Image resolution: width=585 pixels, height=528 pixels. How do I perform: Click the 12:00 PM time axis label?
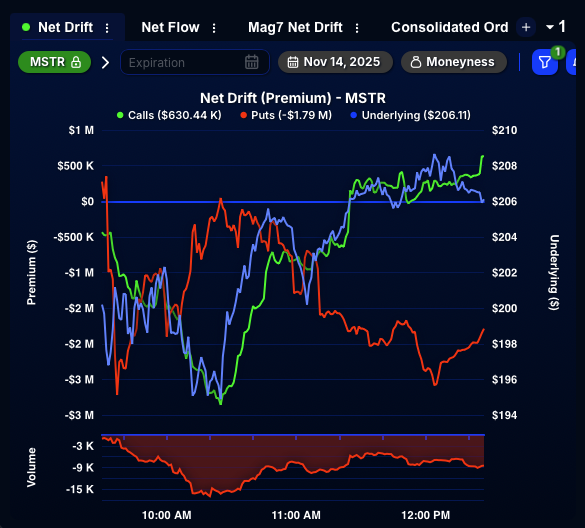425,515
